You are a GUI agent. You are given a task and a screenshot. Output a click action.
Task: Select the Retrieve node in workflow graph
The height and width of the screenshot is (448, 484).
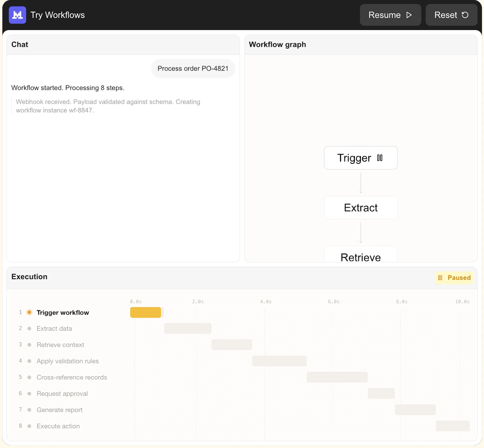361,254
